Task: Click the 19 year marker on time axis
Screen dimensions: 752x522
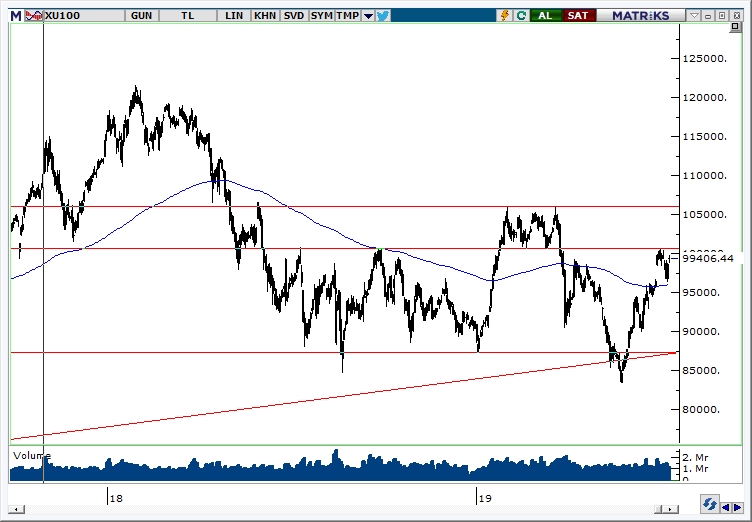Action: (485, 498)
